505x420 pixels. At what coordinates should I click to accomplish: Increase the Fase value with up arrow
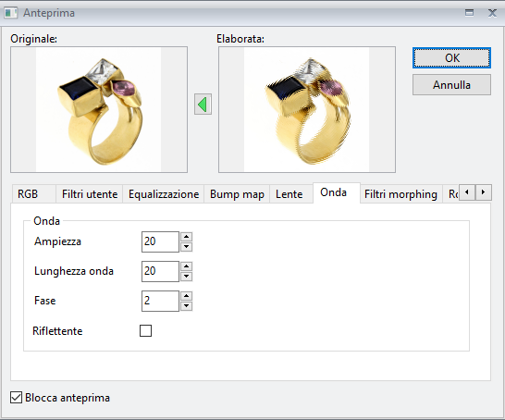(x=187, y=296)
